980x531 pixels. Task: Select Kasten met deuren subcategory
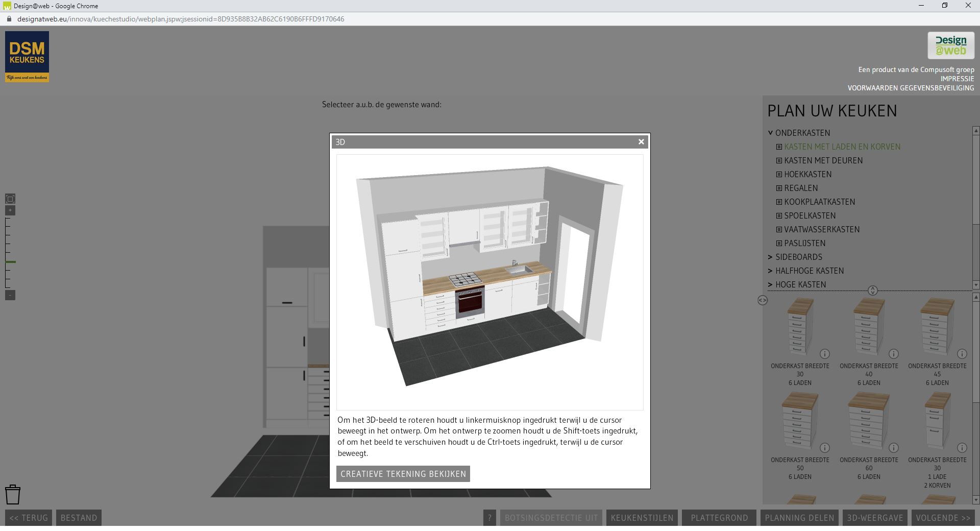point(823,160)
